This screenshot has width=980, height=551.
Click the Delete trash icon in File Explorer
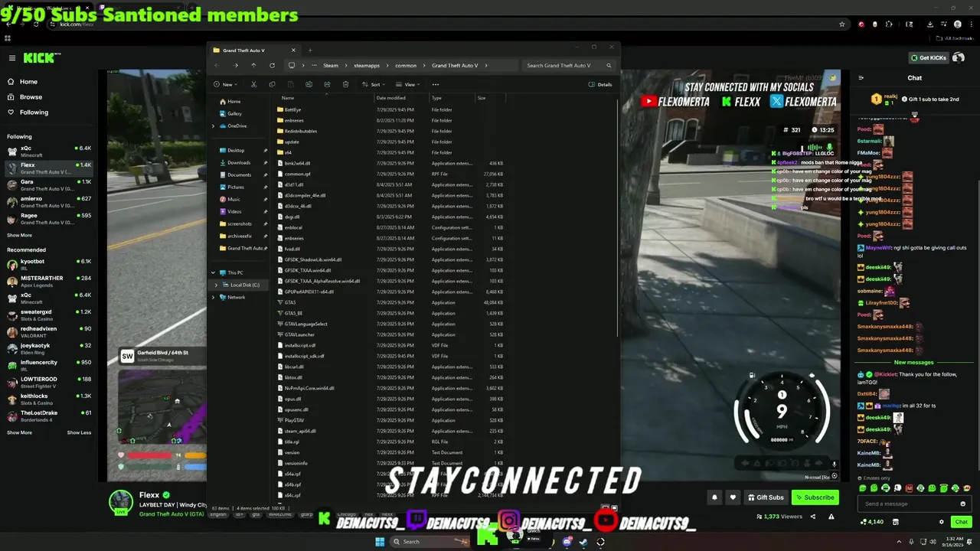pos(345,84)
